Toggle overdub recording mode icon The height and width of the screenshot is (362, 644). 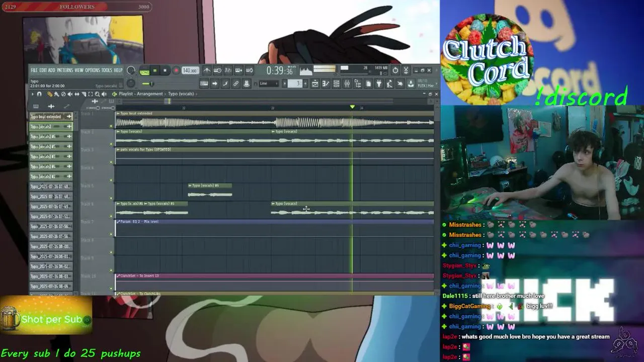239,70
